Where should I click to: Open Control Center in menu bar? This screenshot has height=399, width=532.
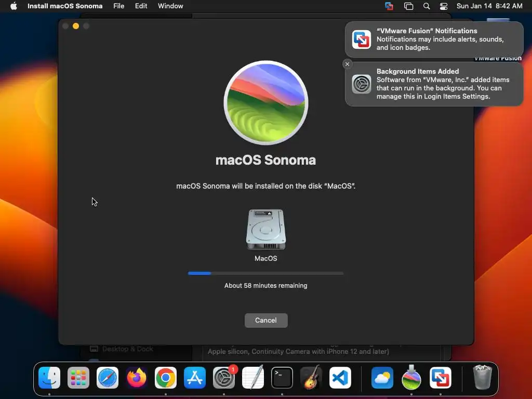point(444,6)
